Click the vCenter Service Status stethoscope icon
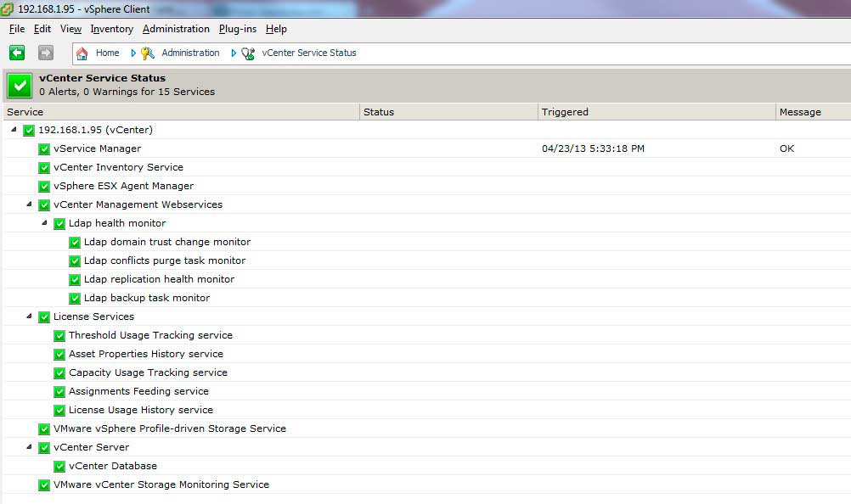The height and width of the screenshot is (504, 851). pyautogui.click(x=248, y=53)
